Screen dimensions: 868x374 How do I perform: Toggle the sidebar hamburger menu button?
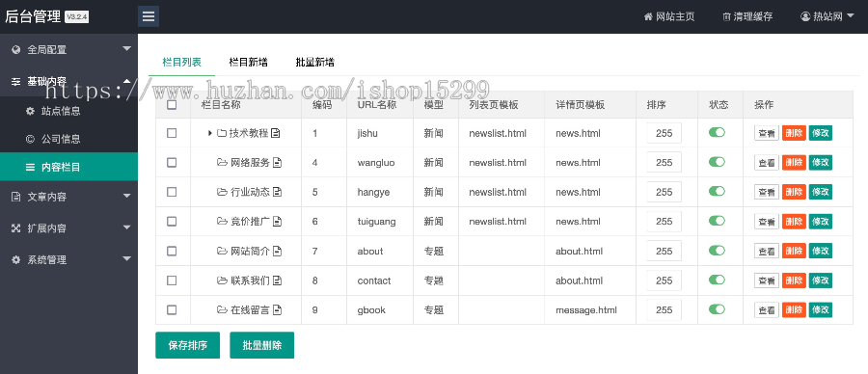tap(149, 16)
